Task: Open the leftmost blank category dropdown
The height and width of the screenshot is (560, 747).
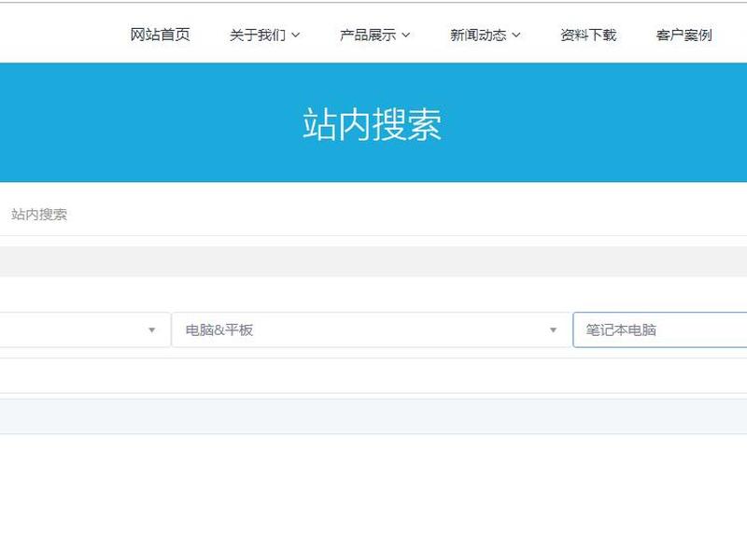Action: point(85,330)
